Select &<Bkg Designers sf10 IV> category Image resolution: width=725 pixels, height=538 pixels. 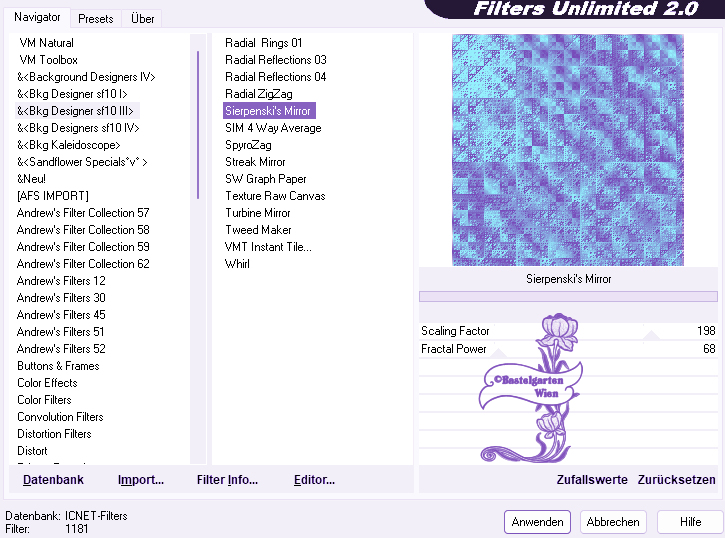click(78, 128)
